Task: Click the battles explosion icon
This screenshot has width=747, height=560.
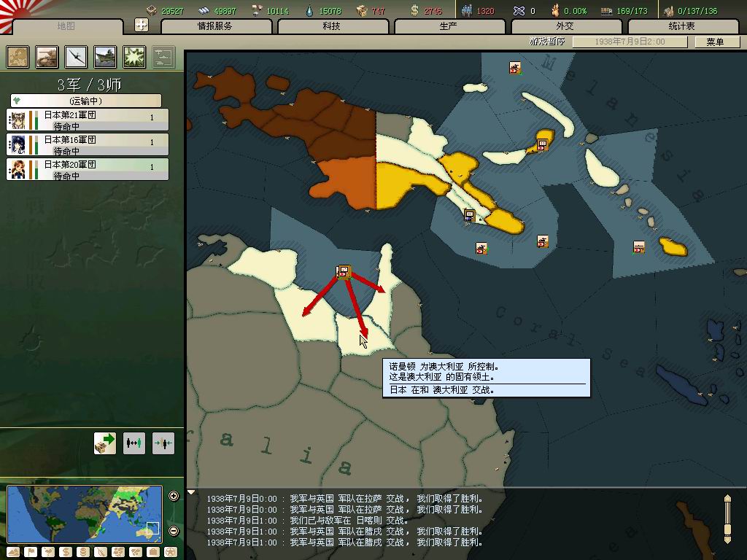Action: tap(134, 57)
